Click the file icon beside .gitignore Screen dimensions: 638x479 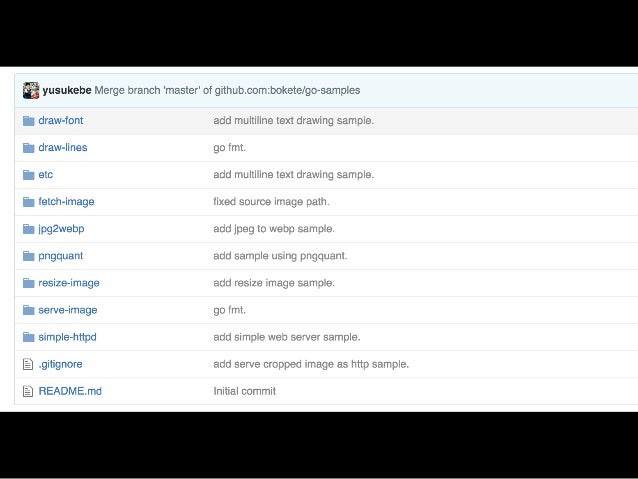(28, 364)
